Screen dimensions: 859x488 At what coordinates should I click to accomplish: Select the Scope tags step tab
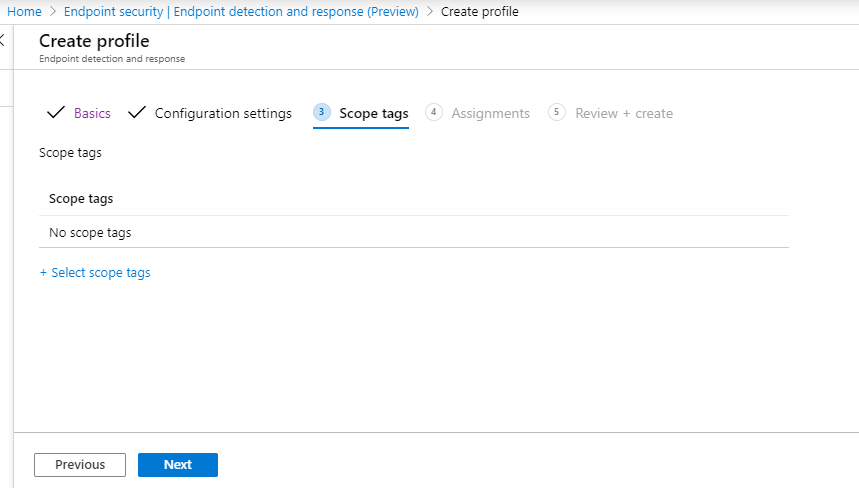[x=374, y=114]
